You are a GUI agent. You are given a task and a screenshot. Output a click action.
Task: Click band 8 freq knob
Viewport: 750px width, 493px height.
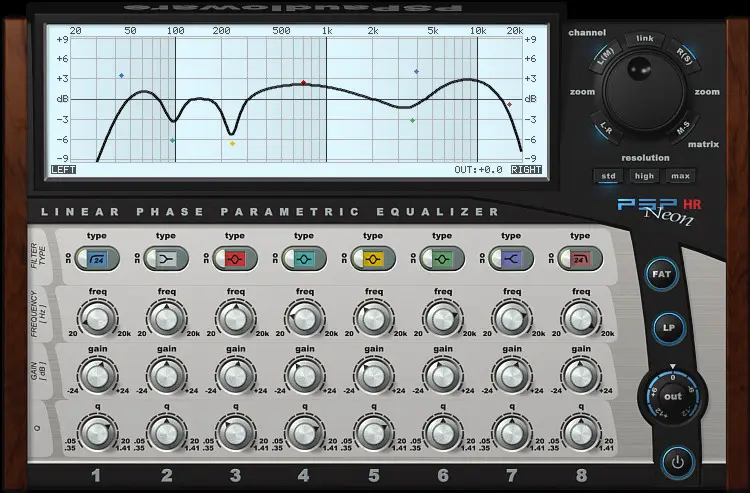(581, 318)
